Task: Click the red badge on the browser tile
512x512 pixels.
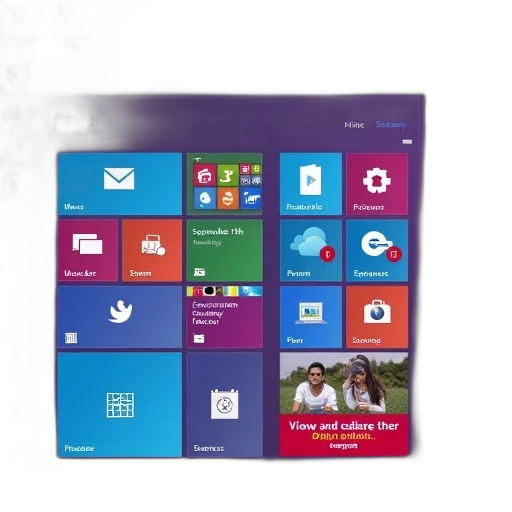Action: (394, 255)
